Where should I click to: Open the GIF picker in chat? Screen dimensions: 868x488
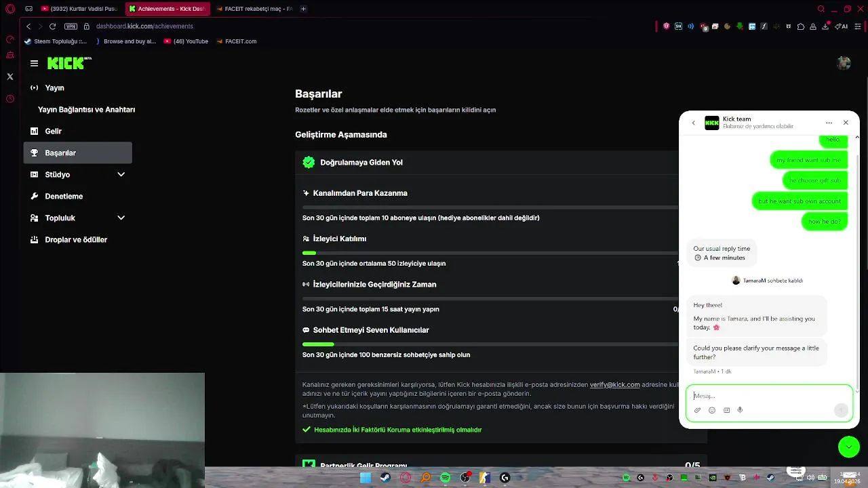726,410
